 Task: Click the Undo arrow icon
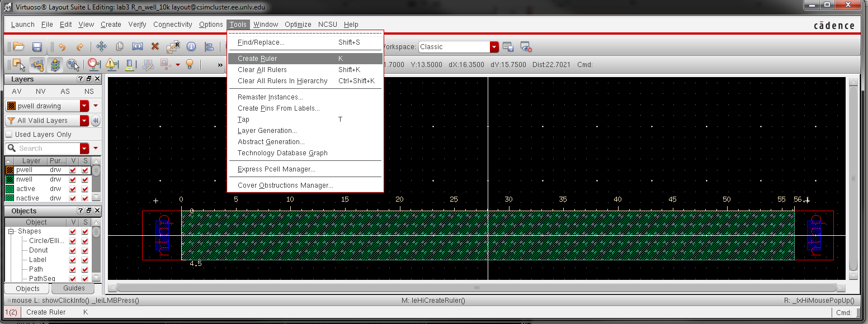[62, 47]
